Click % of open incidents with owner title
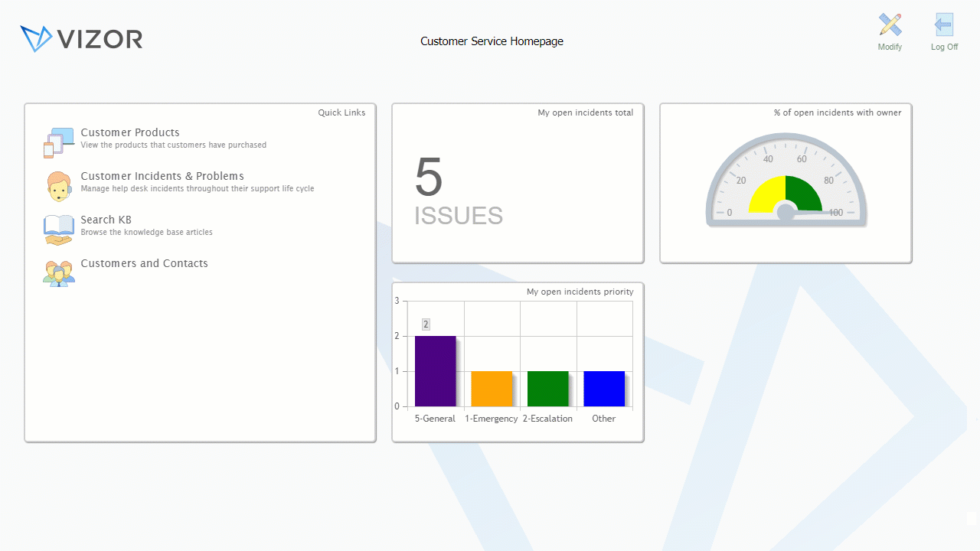Image resolution: width=980 pixels, height=551 pixels. (838, 112)
